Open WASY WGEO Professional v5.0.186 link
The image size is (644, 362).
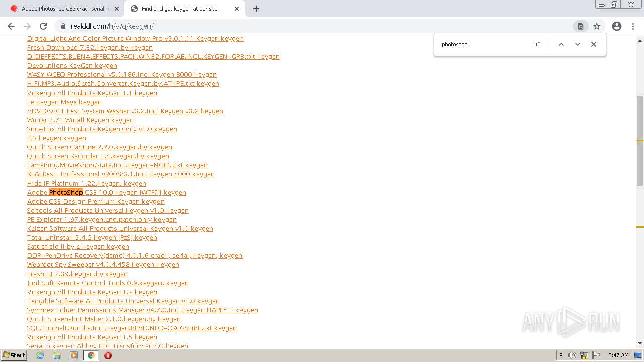122,75
